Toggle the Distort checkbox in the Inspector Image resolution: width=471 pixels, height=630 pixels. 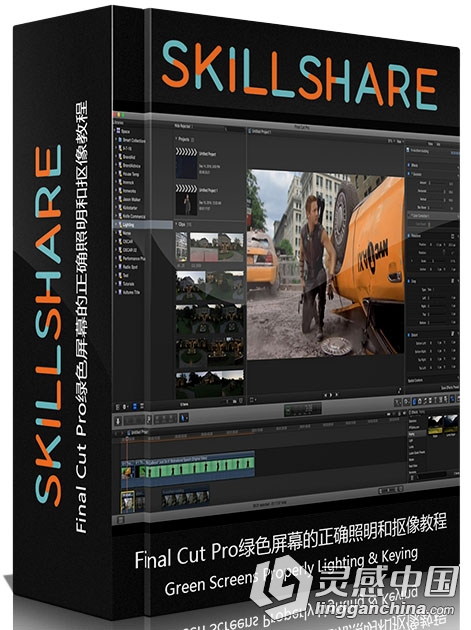click(x=409, y=335)
